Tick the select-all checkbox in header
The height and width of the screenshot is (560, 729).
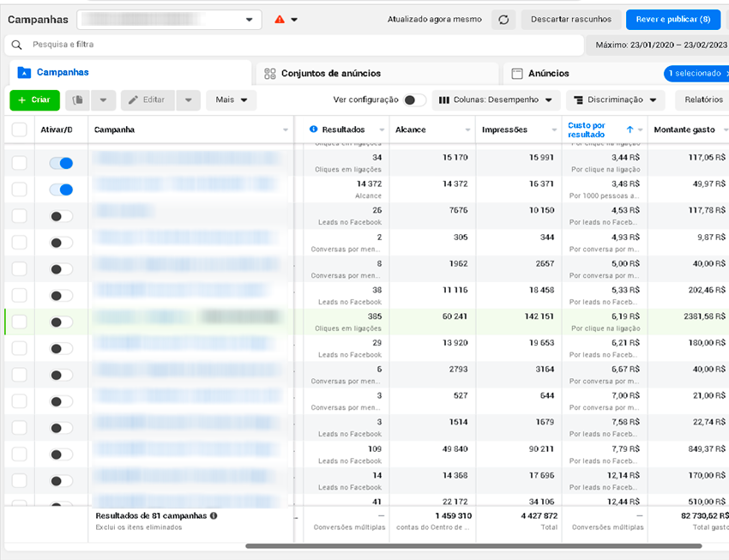[x=19, y=129]
